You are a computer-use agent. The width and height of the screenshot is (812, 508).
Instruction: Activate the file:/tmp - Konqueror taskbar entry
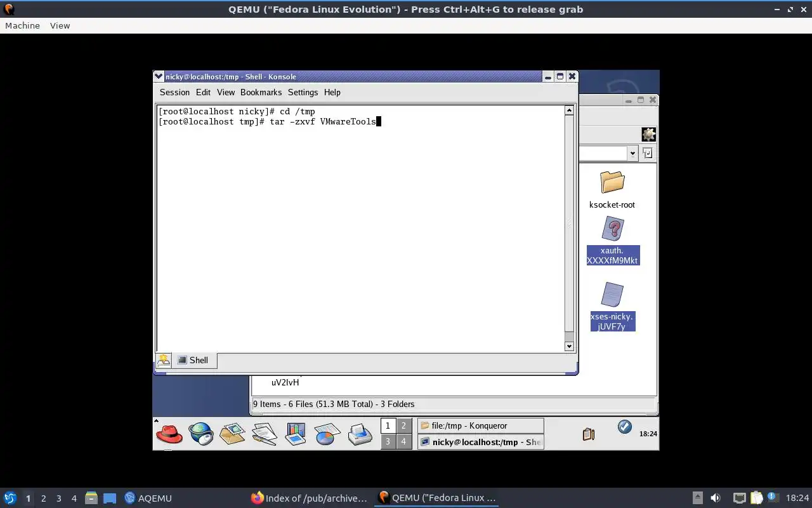click(x=480, y=425)
